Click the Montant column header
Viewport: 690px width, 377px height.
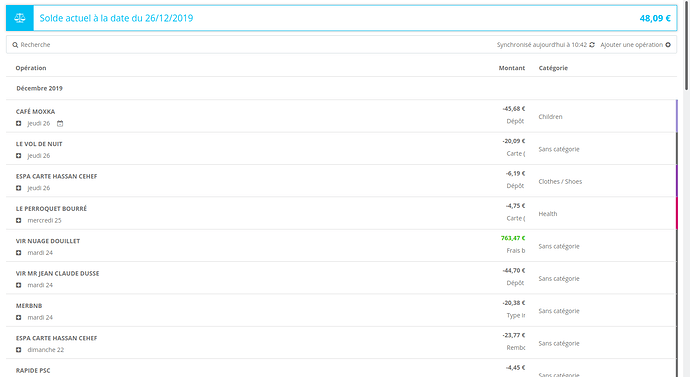[x=511, y=68]
